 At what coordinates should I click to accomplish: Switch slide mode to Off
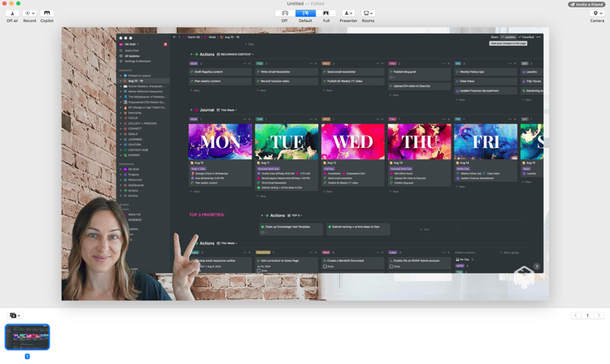click(x=284, y=13)
